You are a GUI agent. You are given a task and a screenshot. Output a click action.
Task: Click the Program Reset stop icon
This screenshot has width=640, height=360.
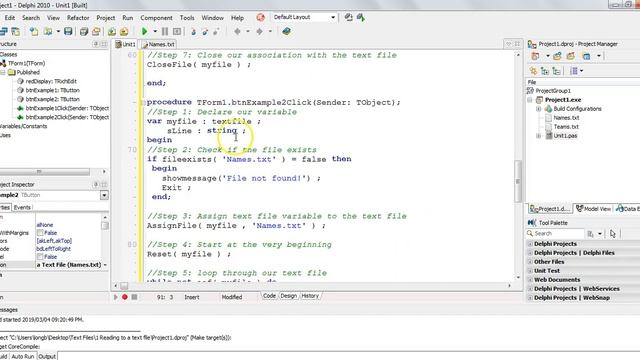(x=177, y=31)
